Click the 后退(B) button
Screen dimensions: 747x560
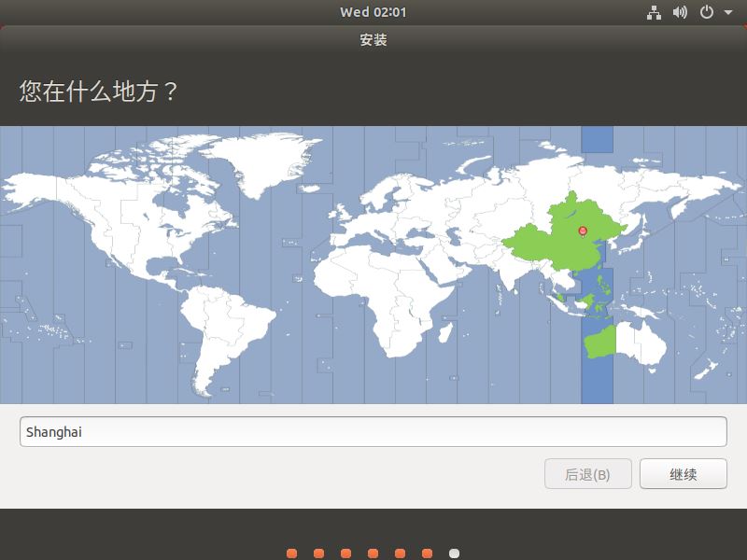[587, 474]
